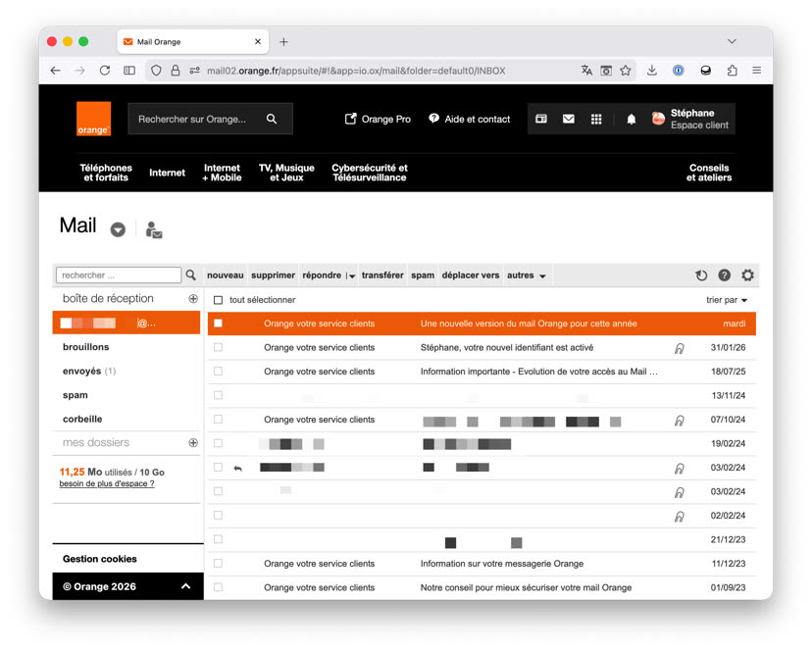Click the translate page icon
The image size is (812, 651).
[x=586, y=71]
